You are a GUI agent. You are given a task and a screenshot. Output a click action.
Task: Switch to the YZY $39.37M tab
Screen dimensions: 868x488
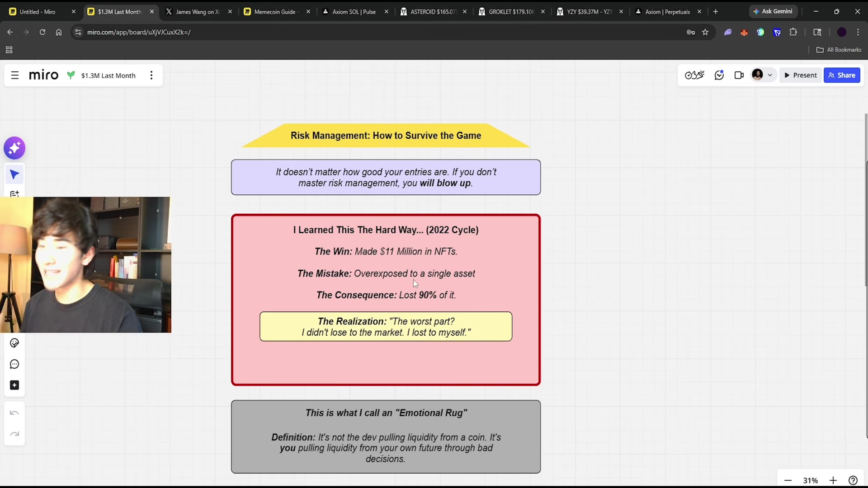click(x=590, y=12)
